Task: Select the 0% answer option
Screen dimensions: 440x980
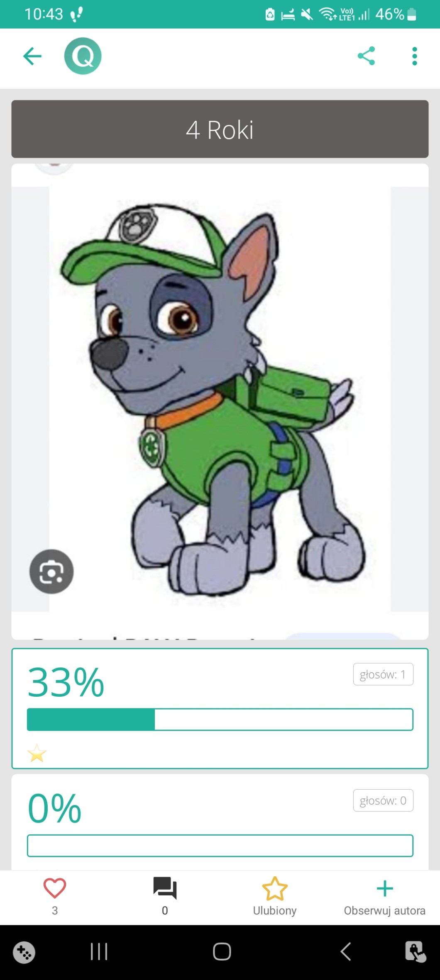Action: pos(220,822)
